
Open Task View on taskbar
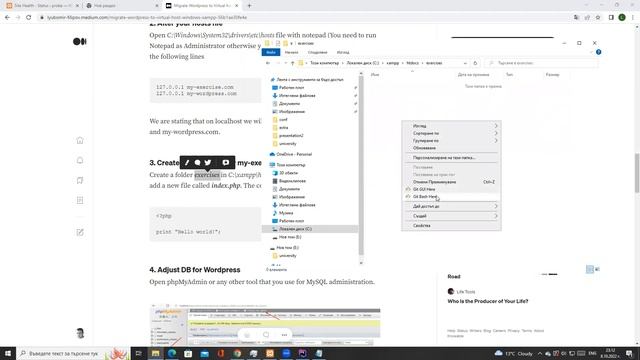coord(138,353)
